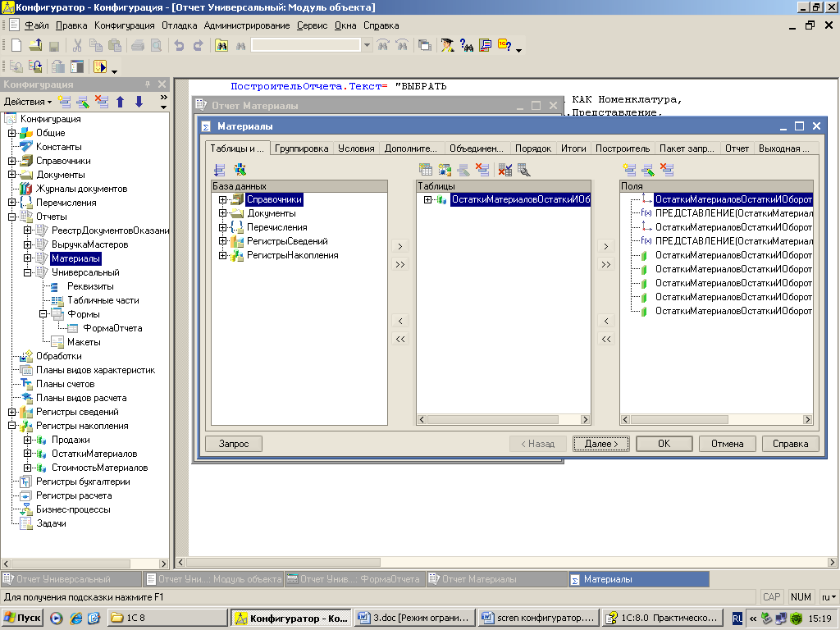840x630 pixels.
Task: Click the search text field in the toolbar
Action: [305, 46]
